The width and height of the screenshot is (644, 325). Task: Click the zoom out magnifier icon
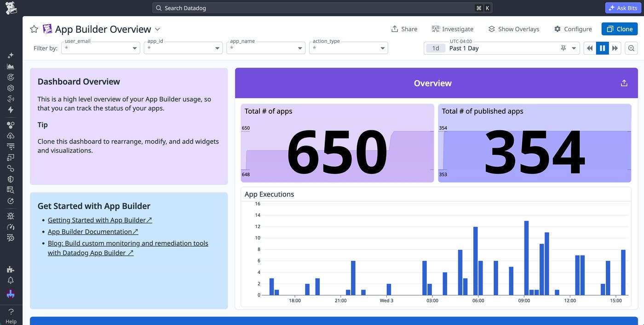(x=632, y=48)
